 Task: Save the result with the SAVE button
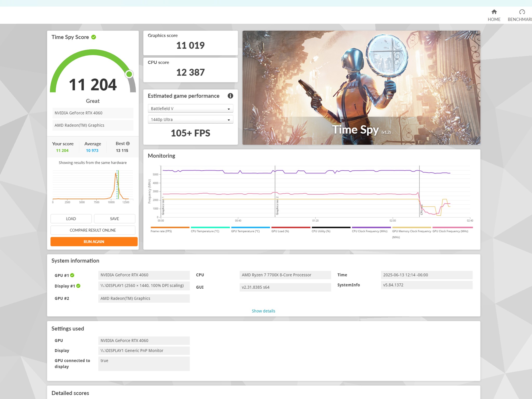115,219
